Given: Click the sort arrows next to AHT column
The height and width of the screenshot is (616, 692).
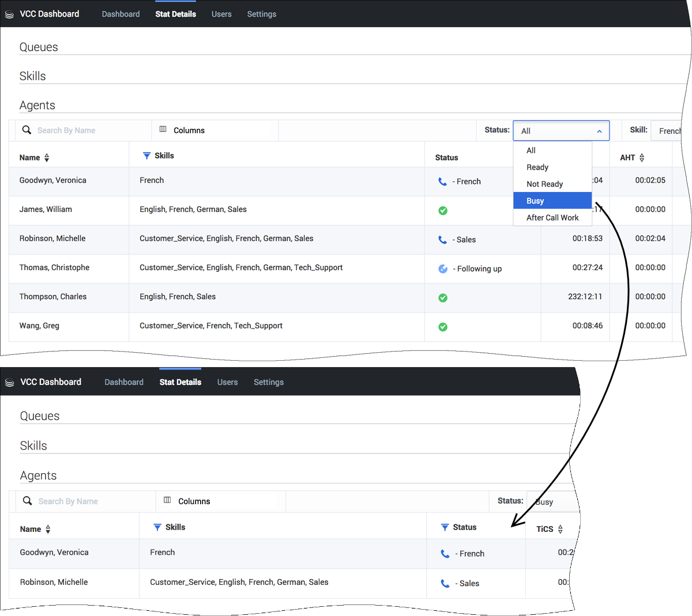Looking at the screenshot, I should pyautogui.click(x=642, y=158).
